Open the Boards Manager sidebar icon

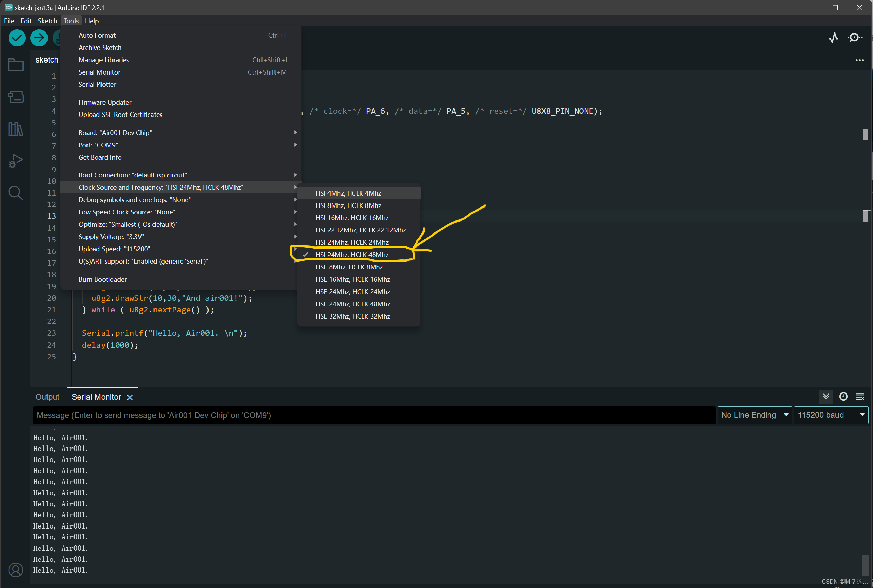click(x=16, y=97)
